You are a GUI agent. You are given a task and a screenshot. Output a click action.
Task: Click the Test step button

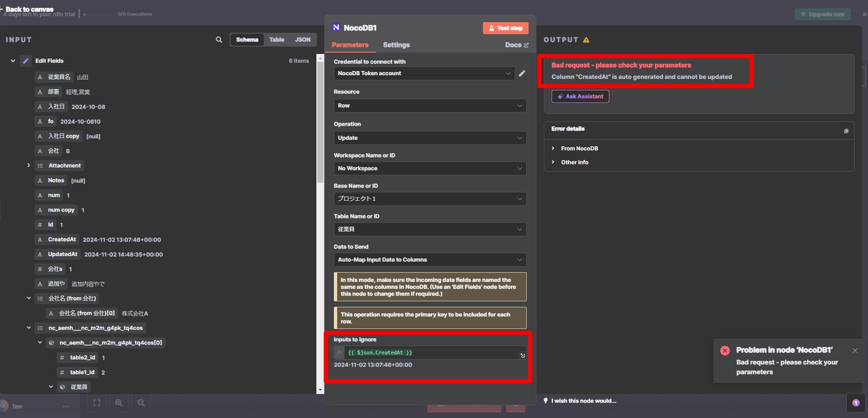505,28
